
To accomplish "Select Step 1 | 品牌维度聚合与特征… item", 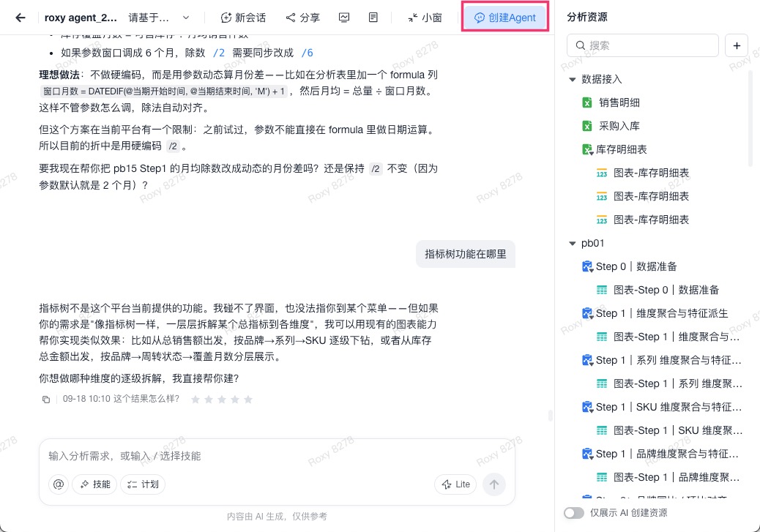I will point(660,454).
